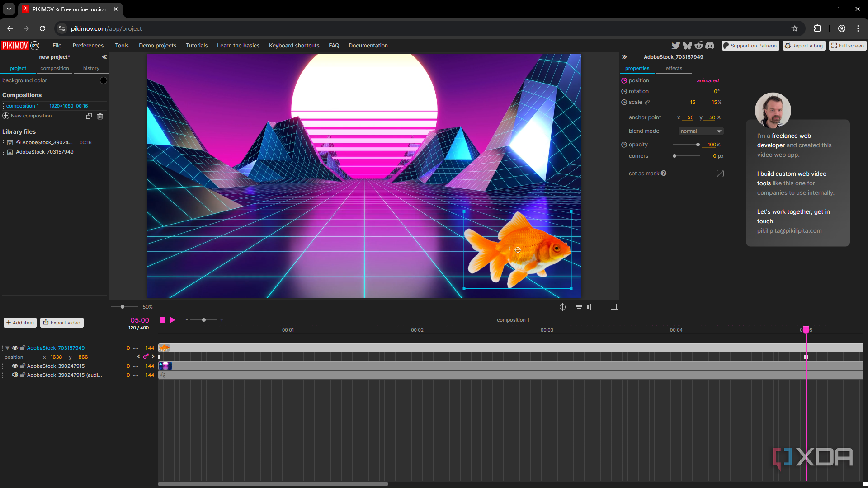Enable rotation animation stopwatch

point(624,91)
